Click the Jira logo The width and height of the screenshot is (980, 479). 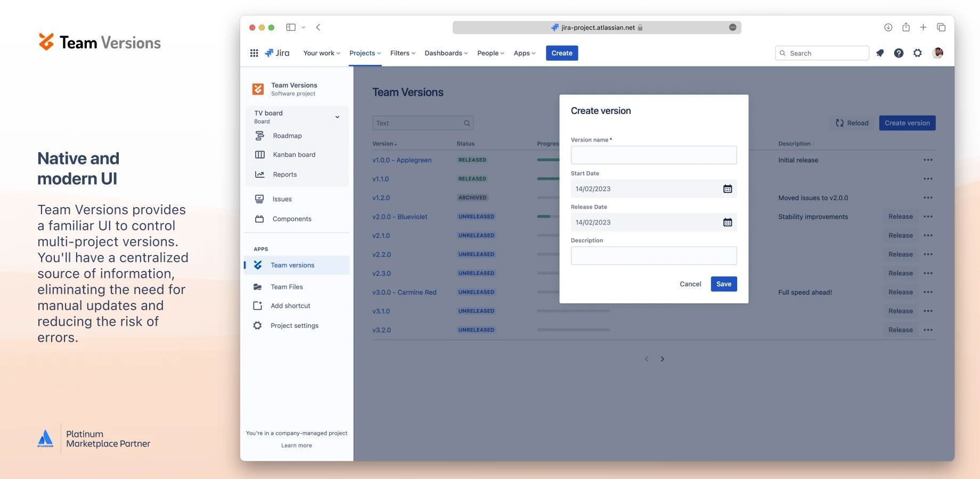(x=277, y=53)
